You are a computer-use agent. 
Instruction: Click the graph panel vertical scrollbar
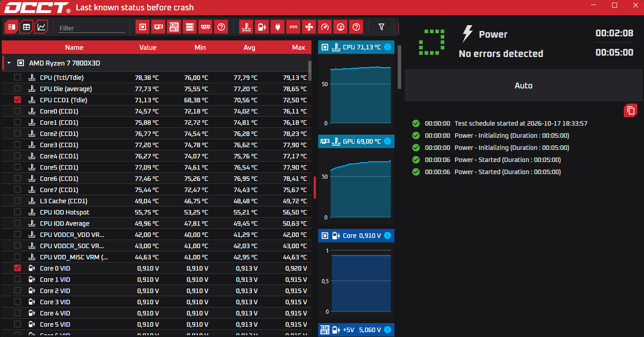(399, 66)
